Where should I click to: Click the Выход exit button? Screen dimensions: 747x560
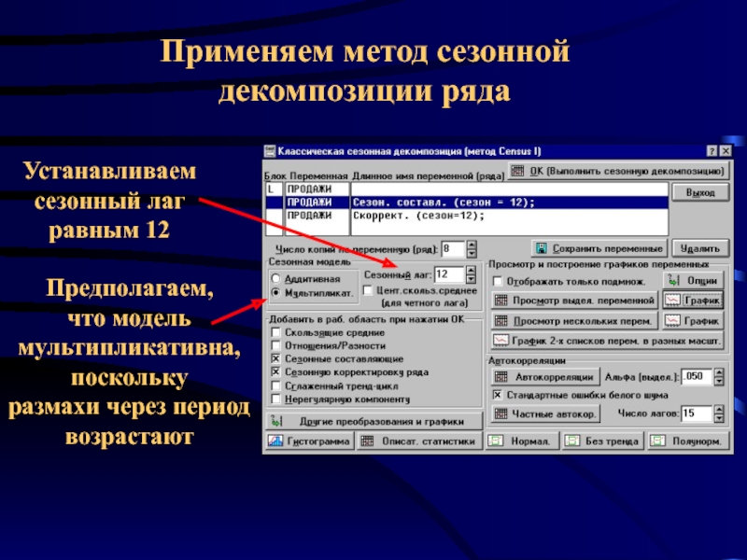pos(700,192)
